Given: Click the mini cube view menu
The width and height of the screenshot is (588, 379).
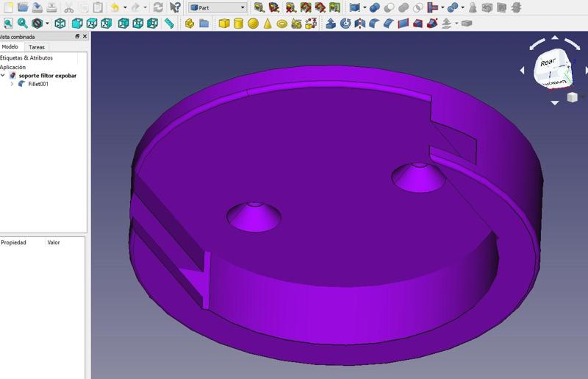Looking at the screenshot, I should click(x=572, y=97).
